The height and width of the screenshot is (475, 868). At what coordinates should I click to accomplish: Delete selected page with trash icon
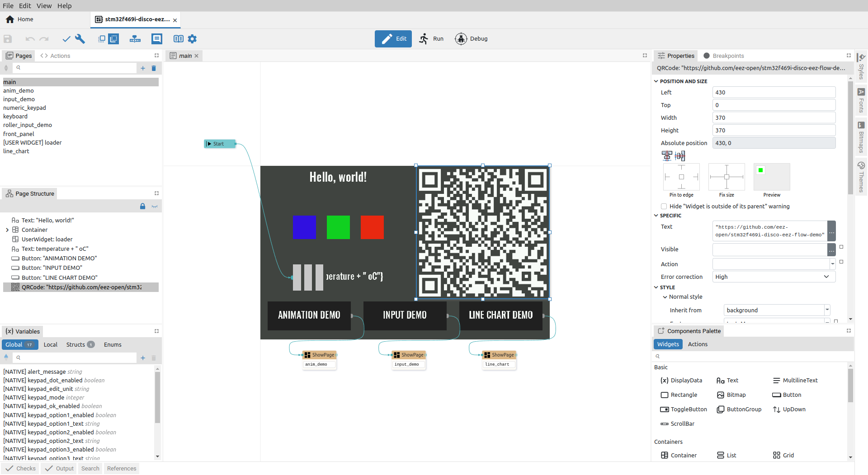coord(154,68)
